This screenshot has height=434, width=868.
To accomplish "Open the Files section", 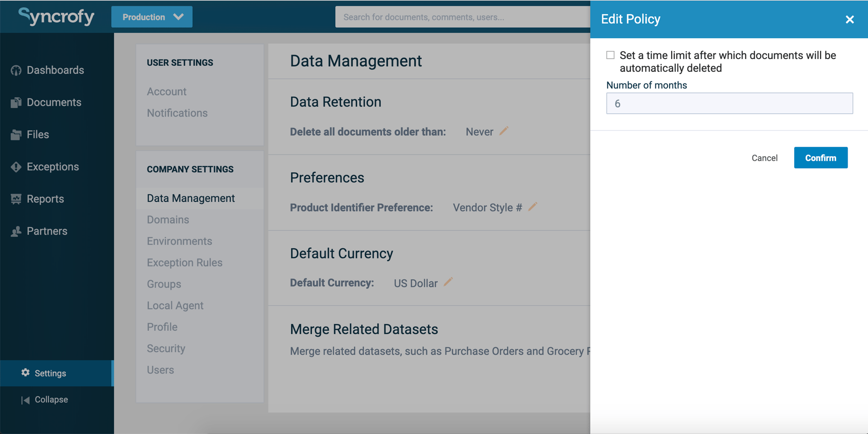I will click(x=38, y=134).
